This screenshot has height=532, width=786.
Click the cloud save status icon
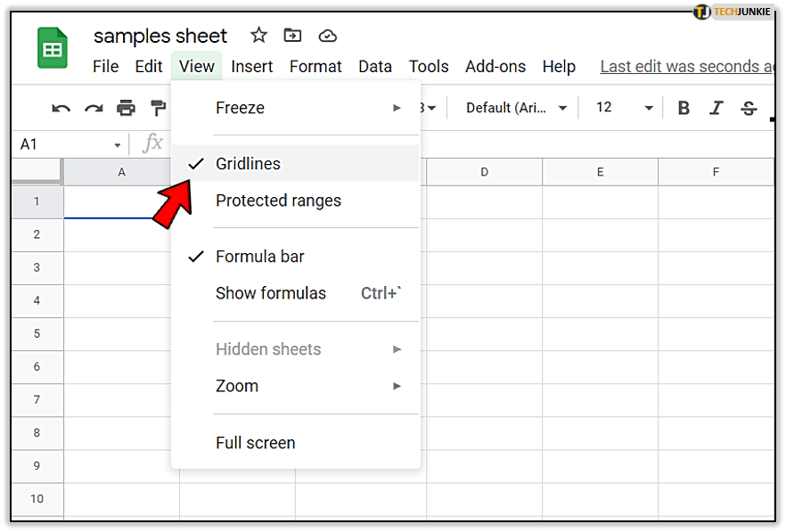pyautogui.click(x=328, y=36)
